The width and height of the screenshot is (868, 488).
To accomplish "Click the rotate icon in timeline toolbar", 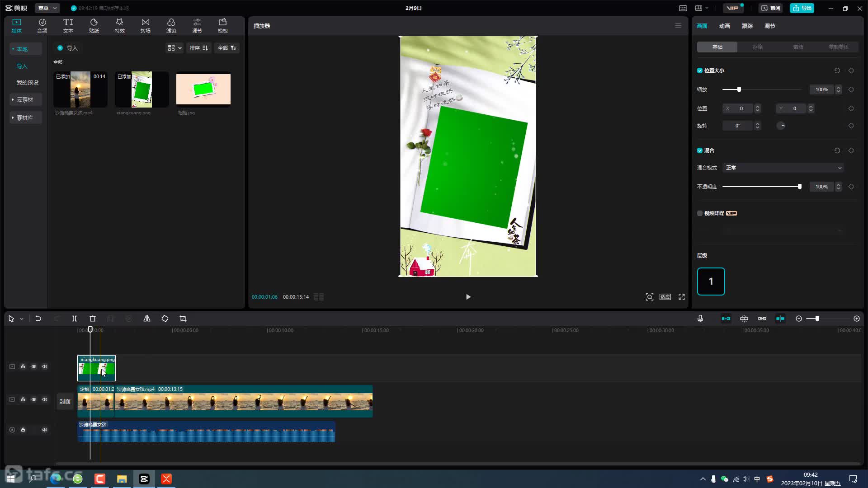I will point(165,319).
